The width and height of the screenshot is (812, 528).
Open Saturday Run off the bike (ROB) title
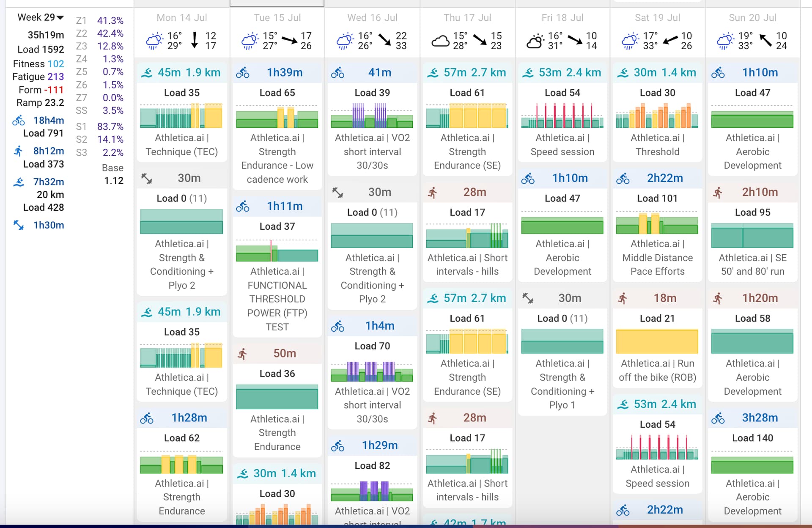pos(658,371)
